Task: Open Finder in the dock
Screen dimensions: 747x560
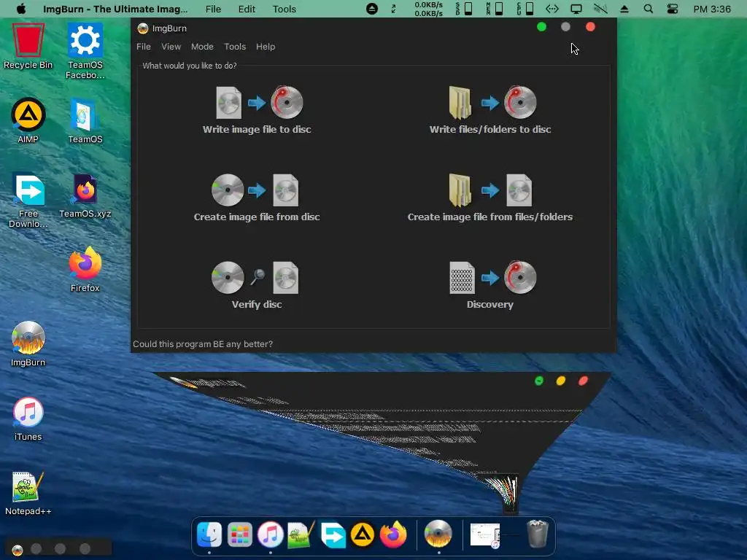Action: pyautogui.click(x=209, y=534)
